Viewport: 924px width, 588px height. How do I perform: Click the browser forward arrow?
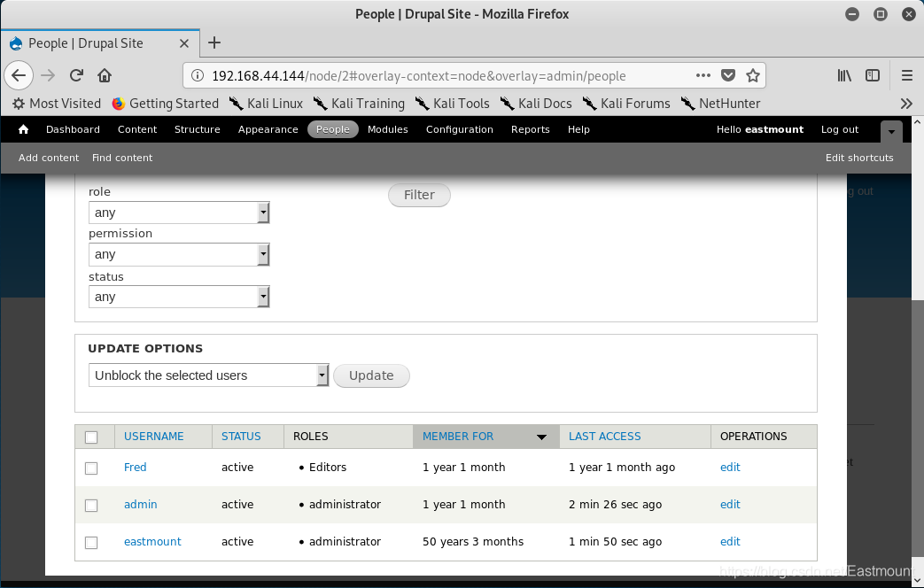pos(48,75)
